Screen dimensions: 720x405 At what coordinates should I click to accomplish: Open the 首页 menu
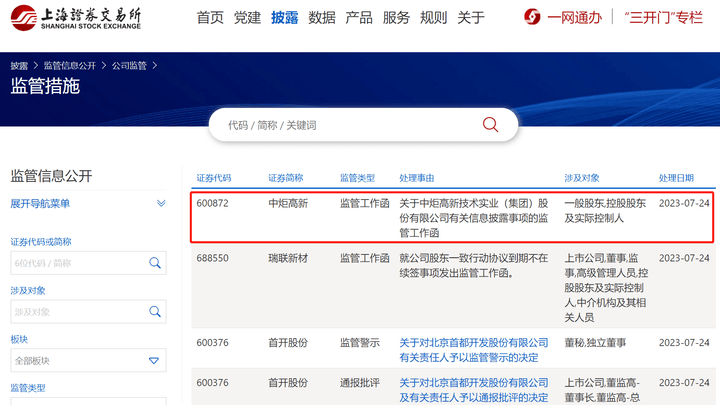tap(210, 18)
